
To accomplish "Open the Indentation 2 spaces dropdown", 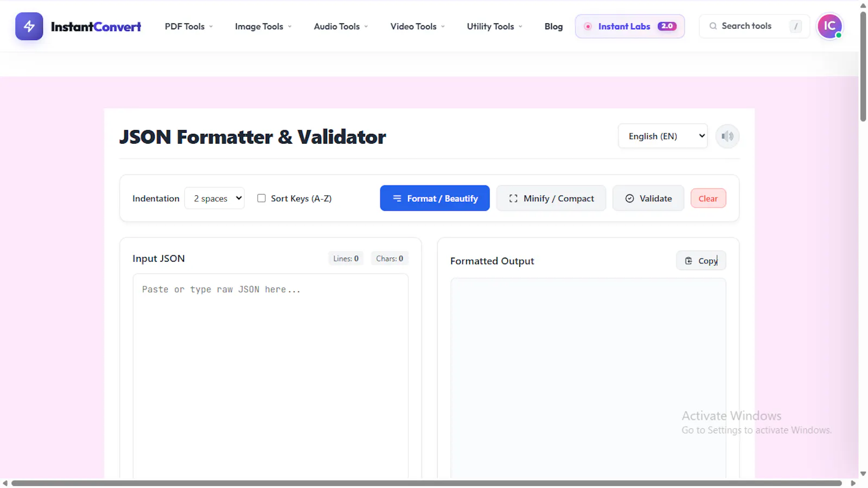I will click(215, 198).
